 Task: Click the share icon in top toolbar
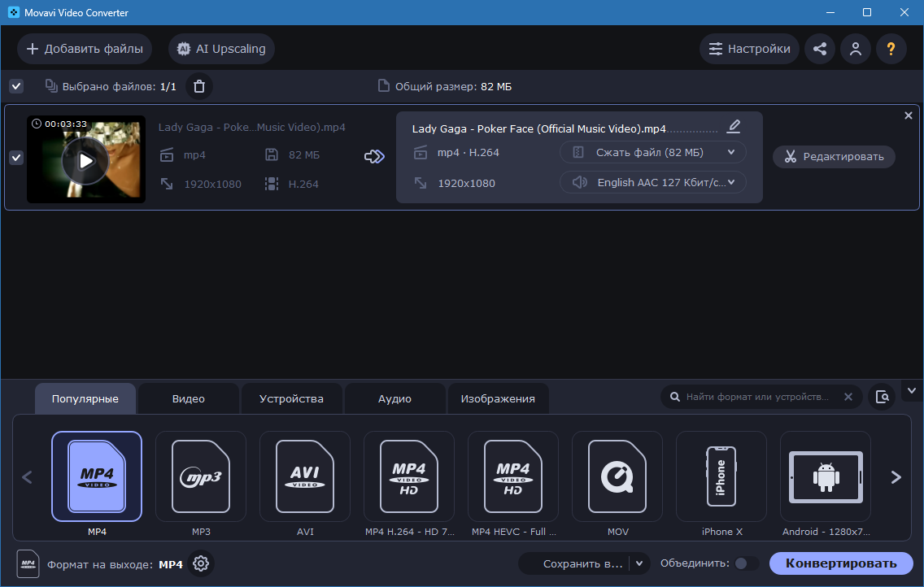click(820, 49)
